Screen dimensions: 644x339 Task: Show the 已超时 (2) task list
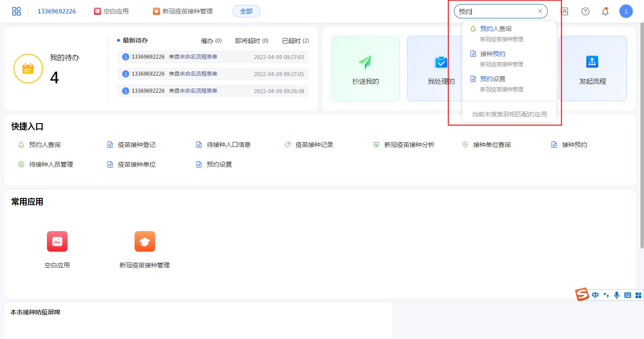295,41
